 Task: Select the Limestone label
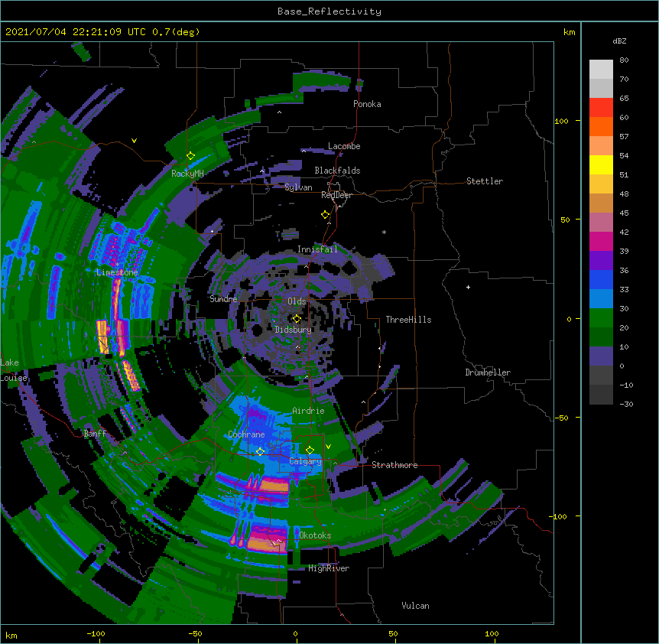[x=117, y=272]
